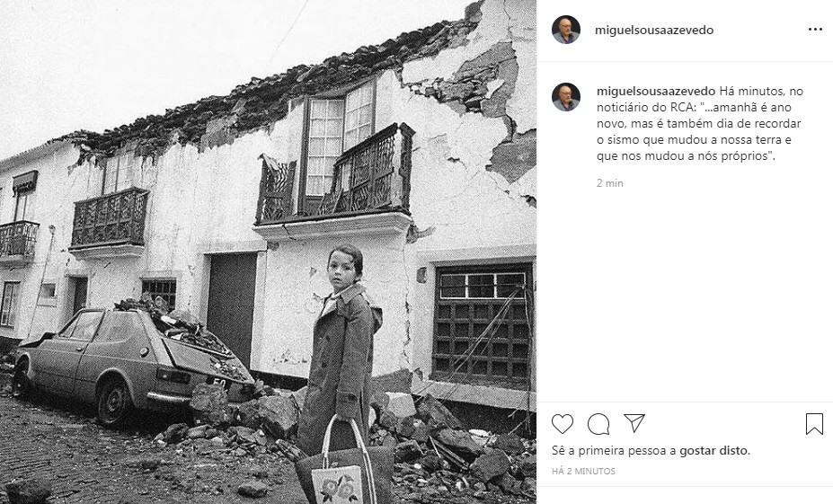Open miguelsousaazevedo username in the header
The height and width of the screenshot is (504, 833).
[654, 30]
